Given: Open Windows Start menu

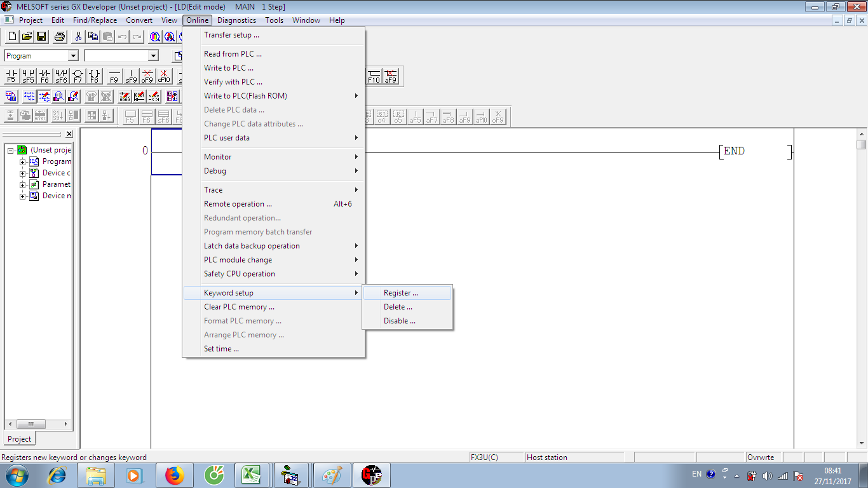Looking at the screenshot, I should coord(17,475).
